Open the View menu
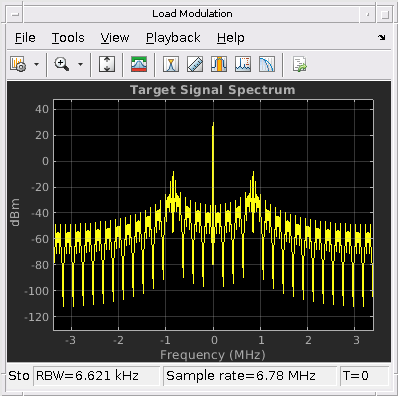Viewport: 398px width, 396px height. [115, 38]
